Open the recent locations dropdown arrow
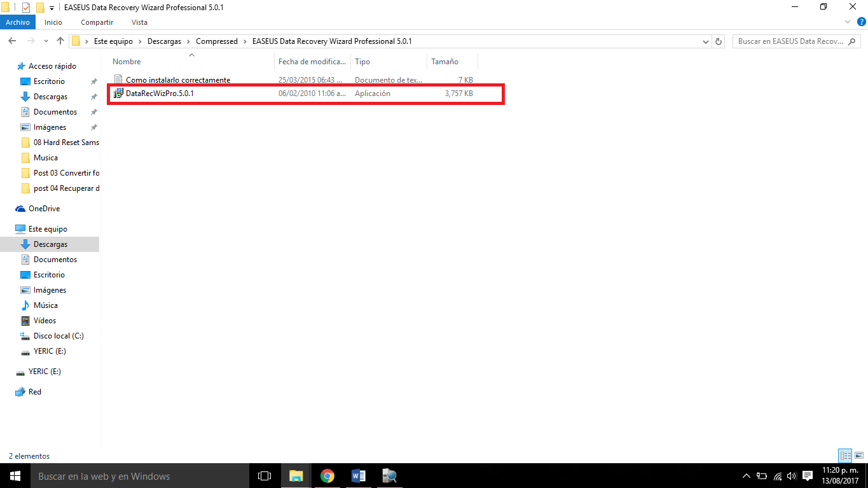The width and height of the screenshot is (868, 488). point(46,41)
